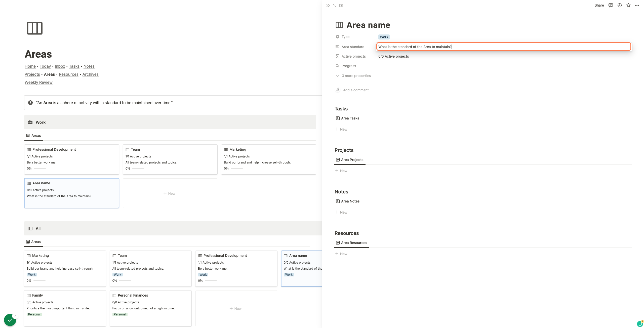
Task: Click Marketing progress bar in Work section
Action: point(237,169)
